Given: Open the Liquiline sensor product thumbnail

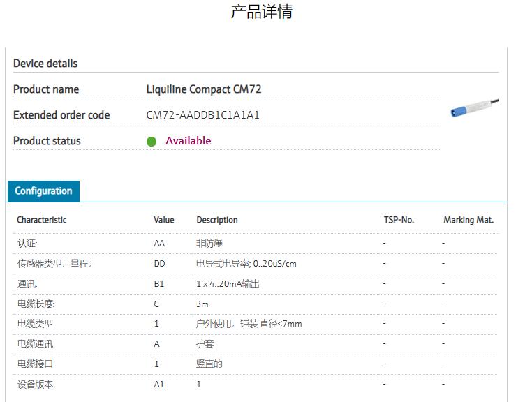Looking at the screenshot, I should coord(475,107).
